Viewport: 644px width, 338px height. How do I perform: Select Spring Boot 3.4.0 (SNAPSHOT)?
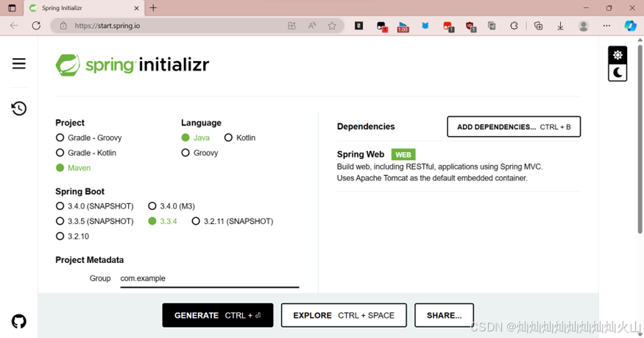94,206
